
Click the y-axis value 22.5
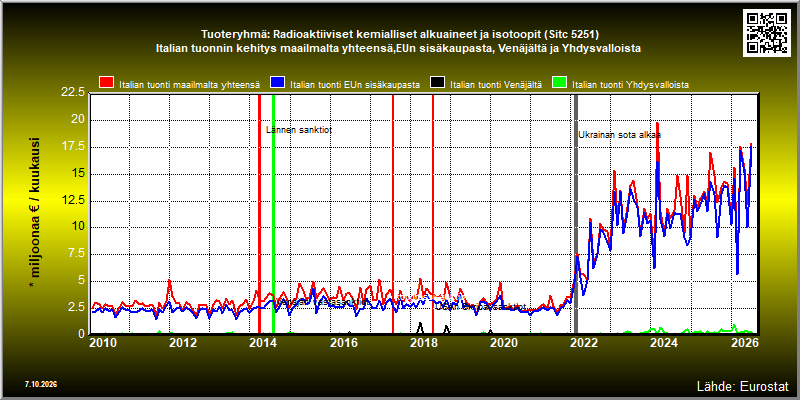pyautogui.click(x=72, y=93)
